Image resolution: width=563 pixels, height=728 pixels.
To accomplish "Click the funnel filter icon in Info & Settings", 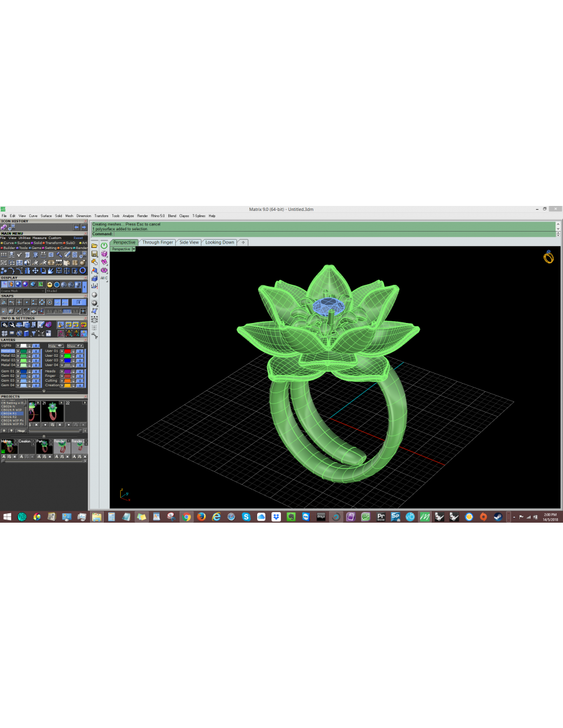I will pos(33,334).
